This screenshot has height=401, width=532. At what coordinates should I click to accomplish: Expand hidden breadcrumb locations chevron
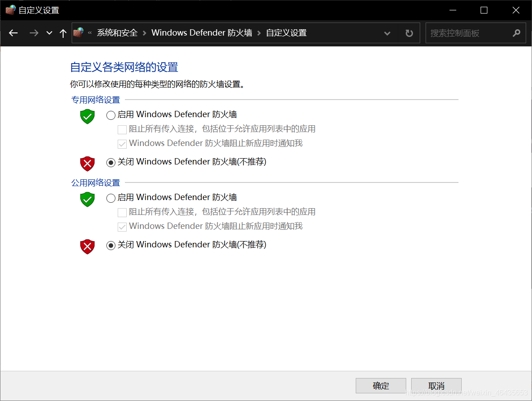(x=90, y=33)
